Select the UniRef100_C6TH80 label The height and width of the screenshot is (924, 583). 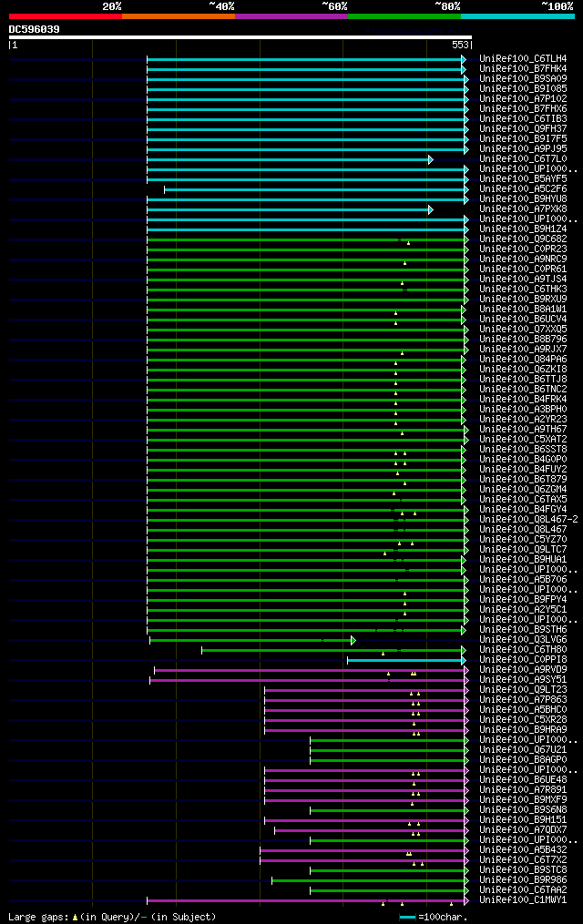[523, 650]
